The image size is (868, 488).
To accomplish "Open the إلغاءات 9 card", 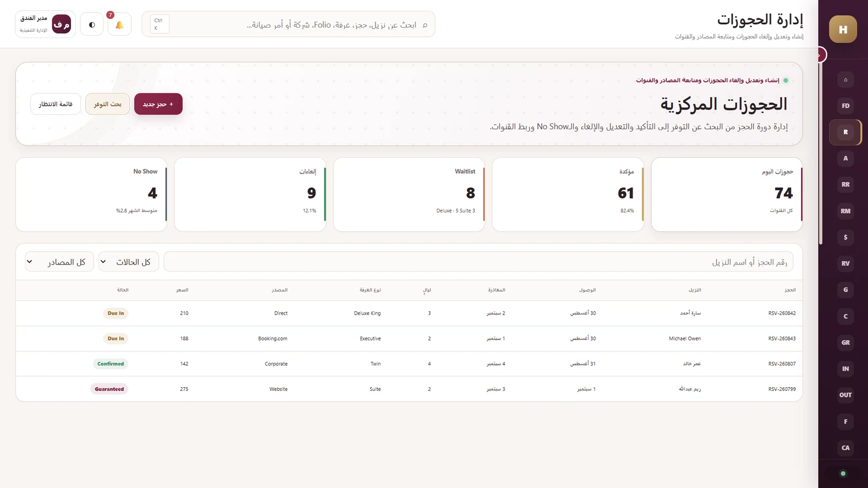I will pos(250,195).
